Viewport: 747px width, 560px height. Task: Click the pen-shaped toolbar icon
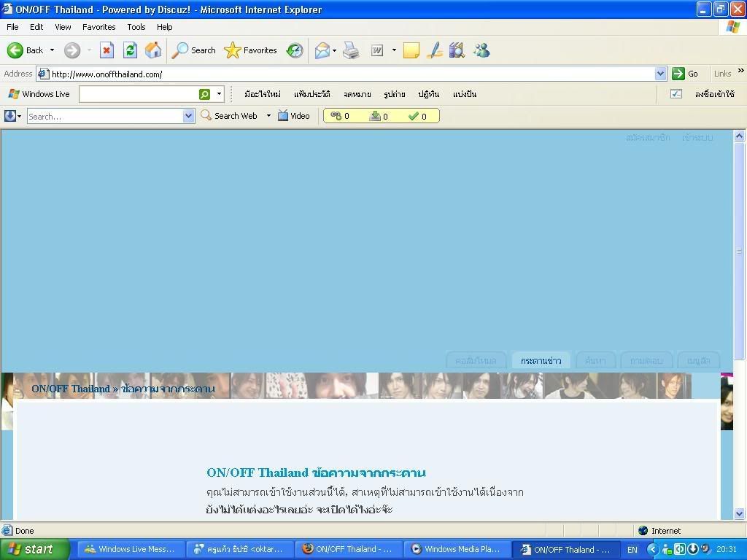435,50
